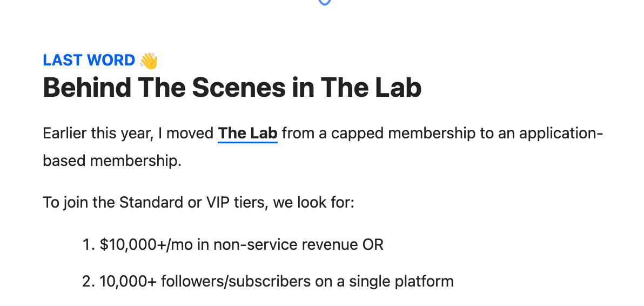The width and height of the screenshot is (644, 306).
Task: Open The Lab hyperlink
Action: pyautogui.click(x=247, y=134)
